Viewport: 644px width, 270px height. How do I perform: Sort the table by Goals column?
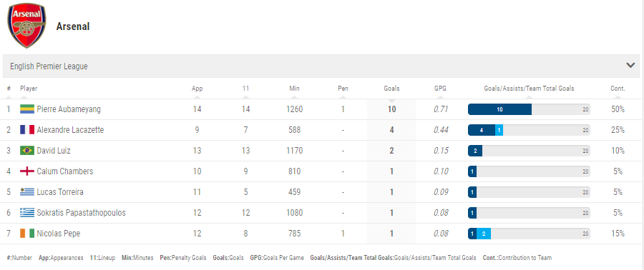(x=391, y=88)
